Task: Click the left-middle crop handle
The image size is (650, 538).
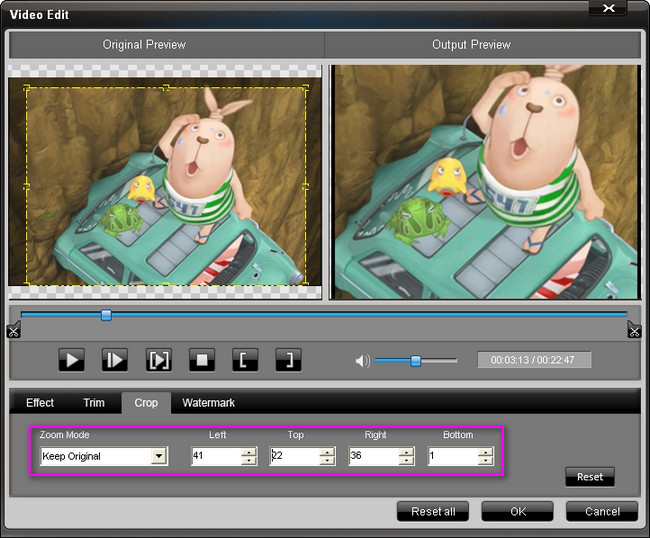Action: click(x=27, y=186)
